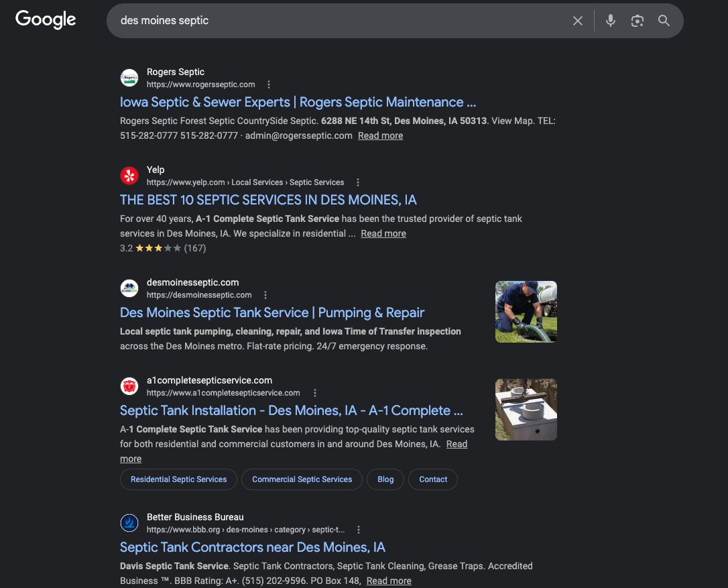Click the a1completesepticservice.com site name
728x588 pixels.
tap(209, 380)
